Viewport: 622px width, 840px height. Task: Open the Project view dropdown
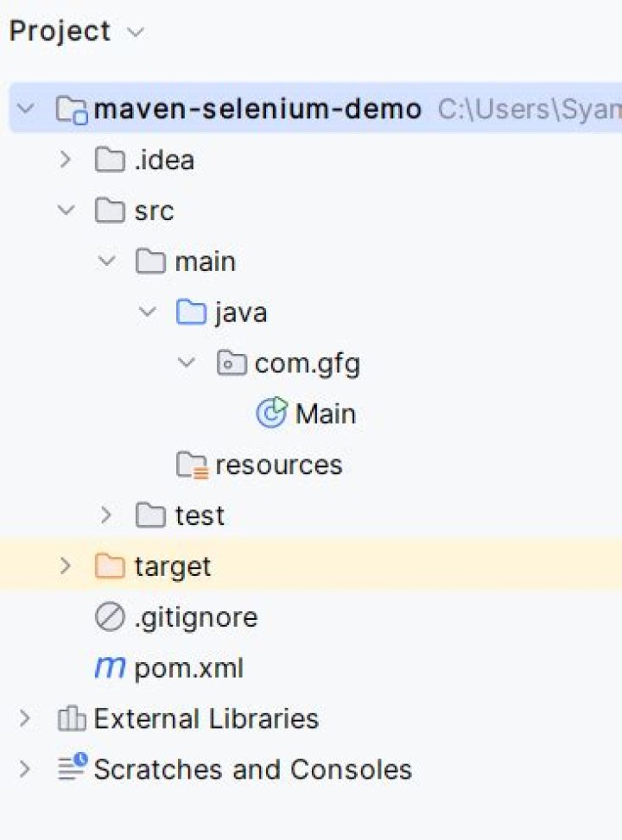click(x=135, y=32)
